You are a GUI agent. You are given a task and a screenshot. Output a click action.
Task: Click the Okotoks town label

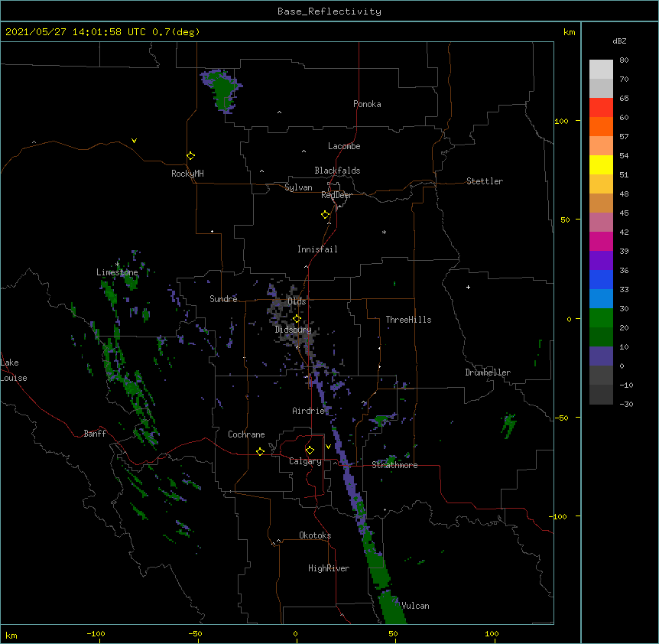coord(315,535)
